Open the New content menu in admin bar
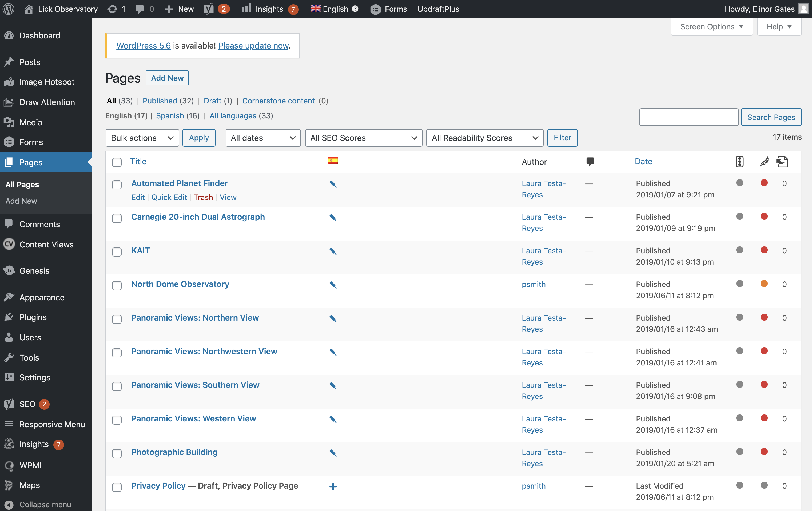The width and height of the screenshot is (812, 511). tap(179, 9)
